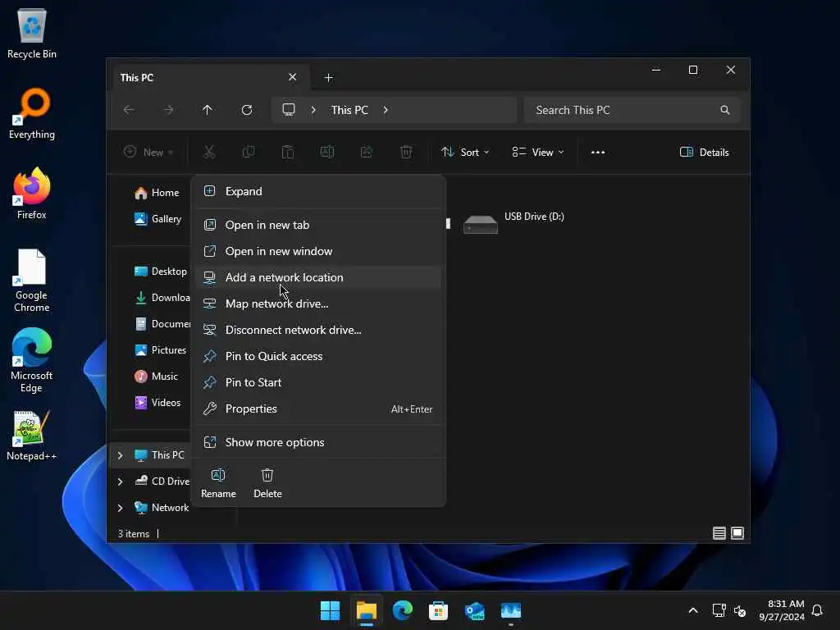
Task: Select Open in new window
Action: [318, 251]
